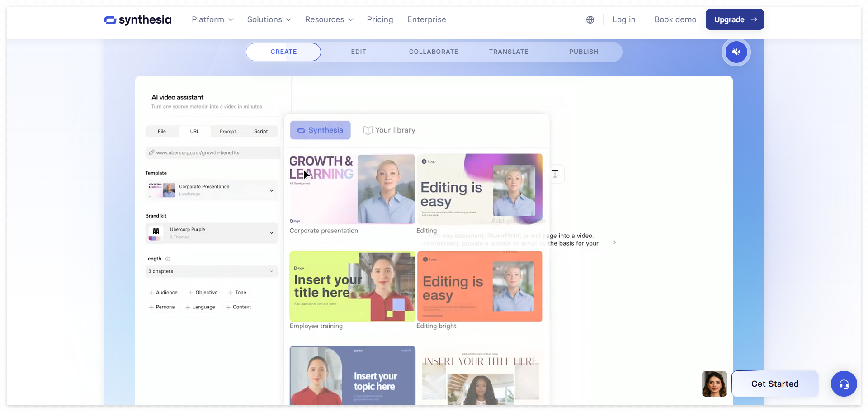Image resolution: width=868 pixels, height=412 pixels.
Task: Select the COLLABORATE tab
Action: pyautogui.click(x=434, y=52)
